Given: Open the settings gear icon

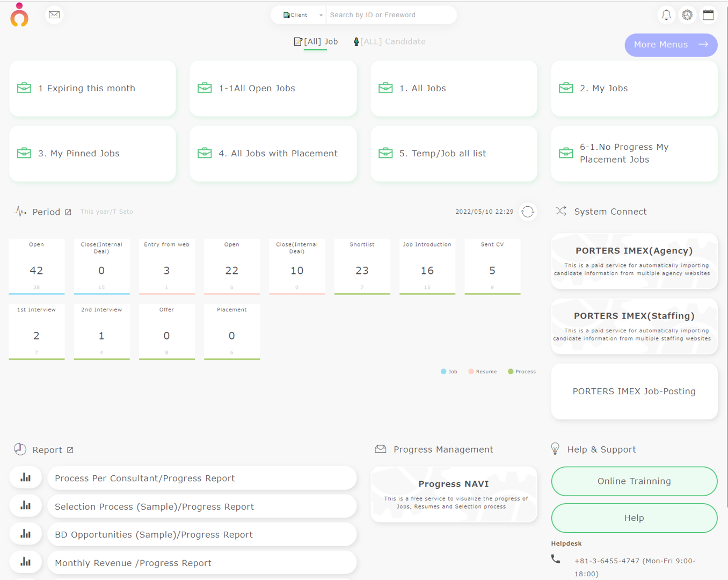Looking at the screenshot, I should (687, 15).
